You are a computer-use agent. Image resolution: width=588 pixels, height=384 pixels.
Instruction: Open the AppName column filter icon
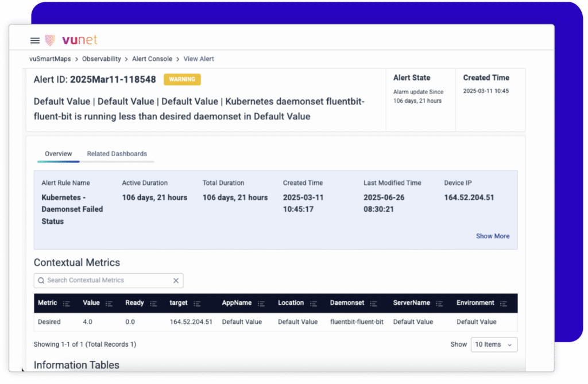point(262,303)
